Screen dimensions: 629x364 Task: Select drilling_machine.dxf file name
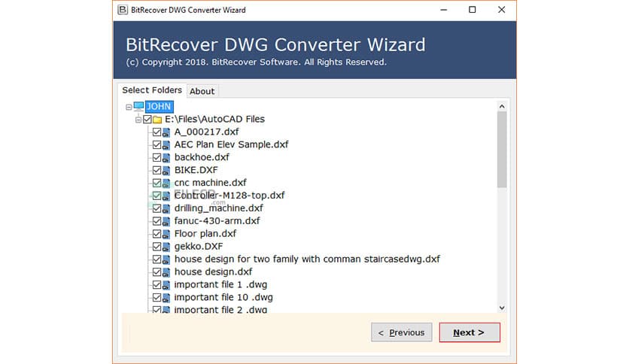[x=219, y=208]
